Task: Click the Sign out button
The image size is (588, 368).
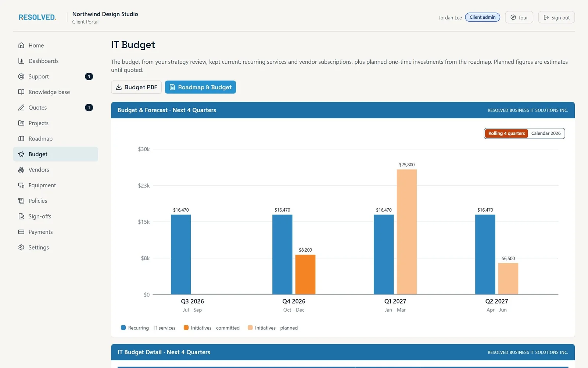Action: 556,17
